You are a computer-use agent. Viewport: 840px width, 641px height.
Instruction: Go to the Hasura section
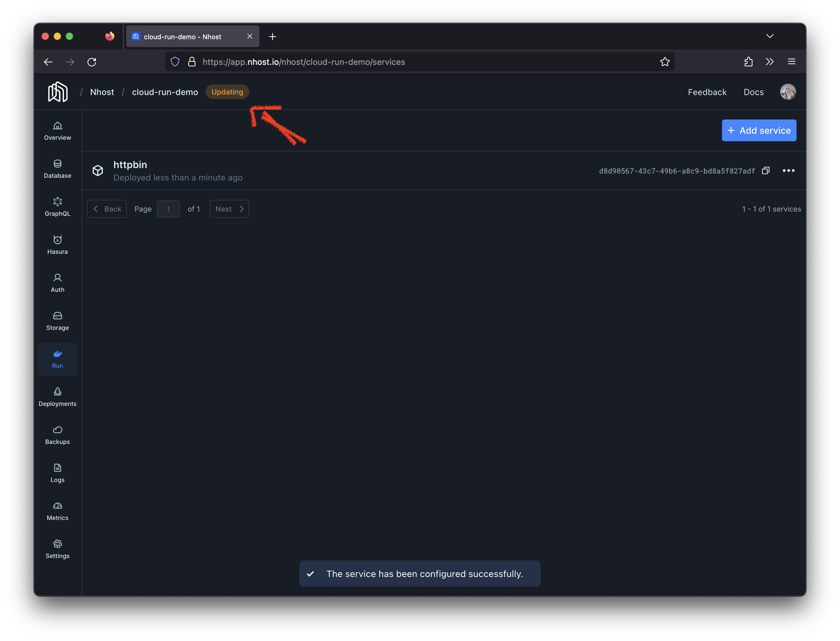[x=57, y=244]
